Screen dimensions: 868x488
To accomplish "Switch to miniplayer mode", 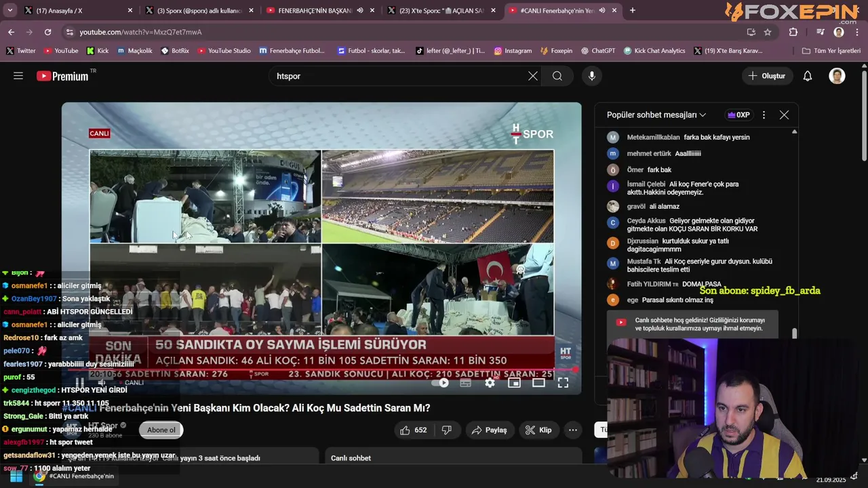I will pyautogui.click(x=514, y=383).
